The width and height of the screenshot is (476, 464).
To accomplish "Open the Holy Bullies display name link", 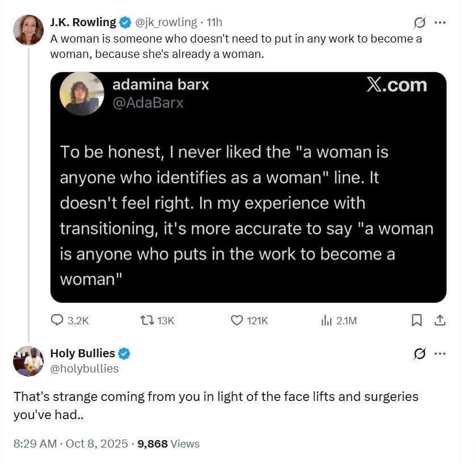I will click(82, 353).
